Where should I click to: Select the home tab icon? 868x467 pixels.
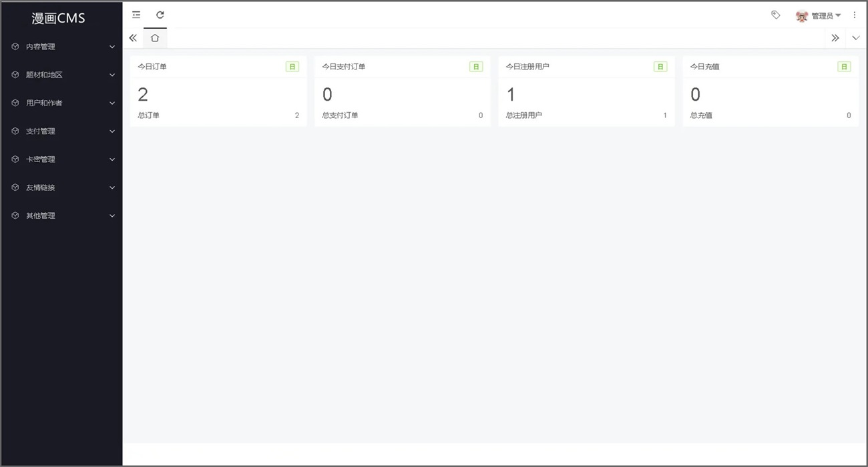tap(155, 38)
